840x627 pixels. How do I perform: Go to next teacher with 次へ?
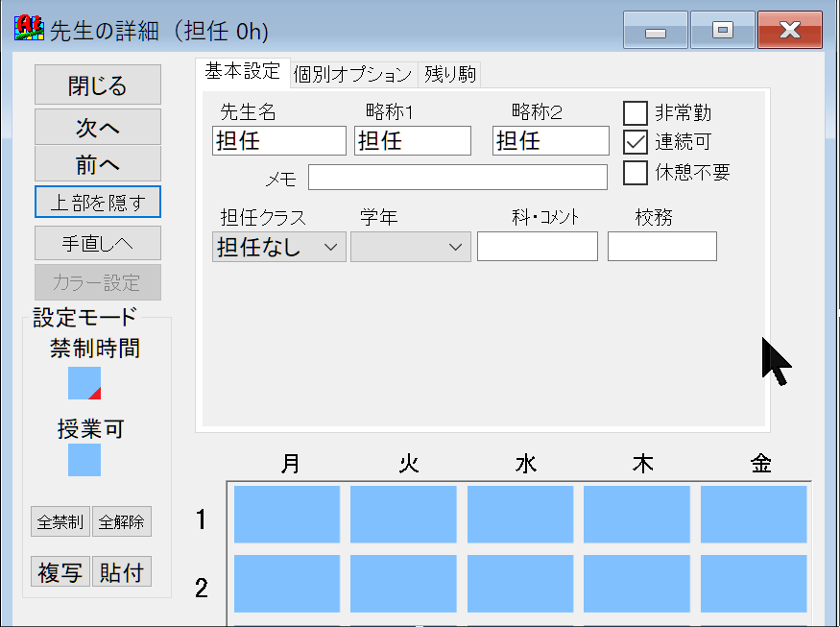pos(98,128)
